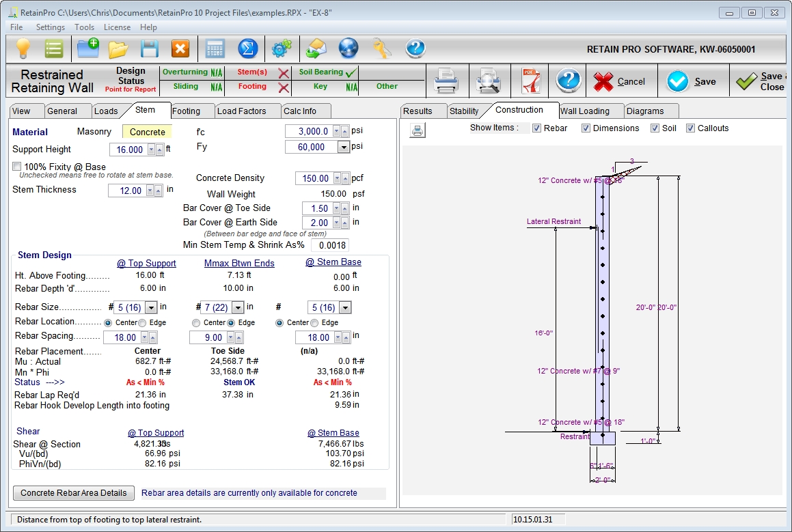Click the @ Stem Base shear link
Image resolution: width=792 pixels, height=532 pixels.
click(333, 433)
